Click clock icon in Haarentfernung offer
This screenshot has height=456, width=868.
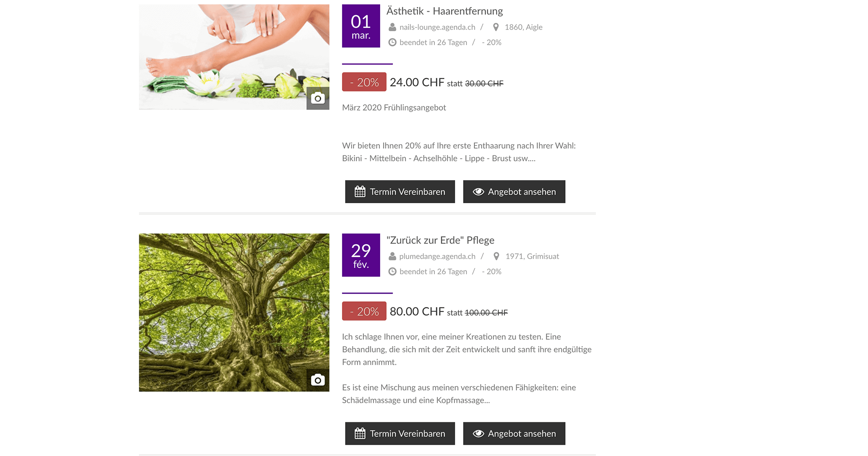(x=392, y=42)
